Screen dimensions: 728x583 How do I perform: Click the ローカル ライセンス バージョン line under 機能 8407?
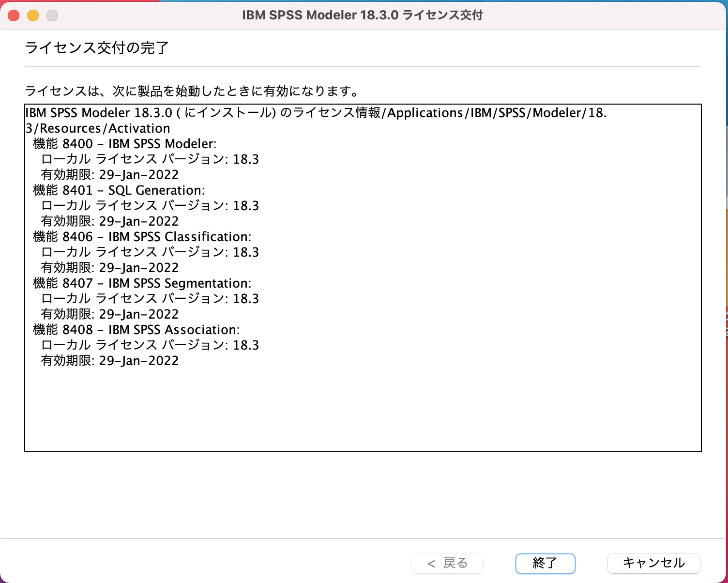[150, 299]
